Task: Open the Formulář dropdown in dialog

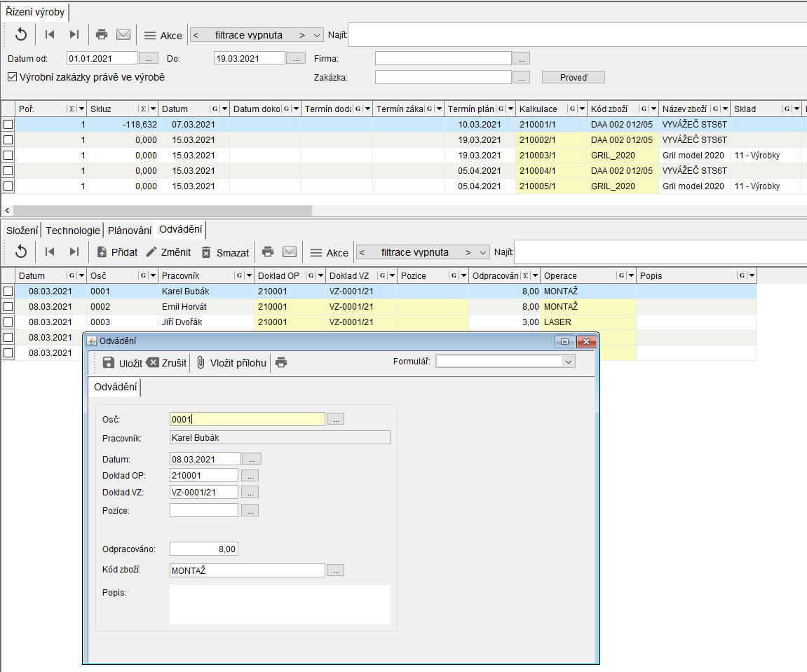Action: (568, 362)
